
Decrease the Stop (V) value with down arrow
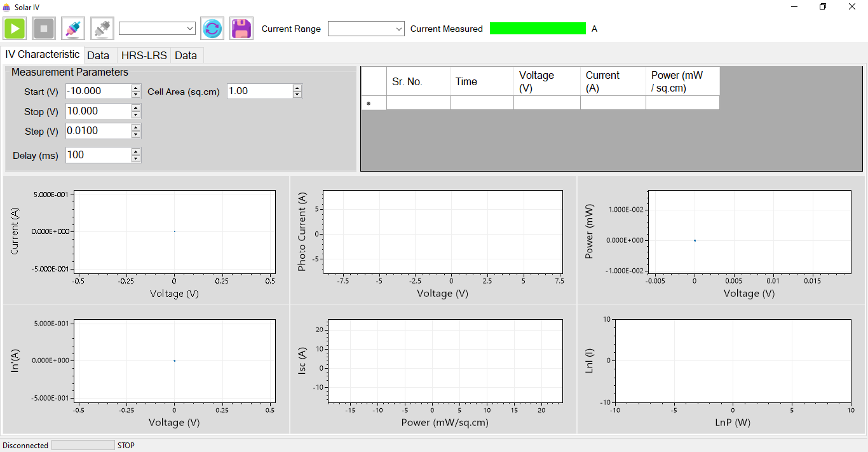tap(136, 114)
